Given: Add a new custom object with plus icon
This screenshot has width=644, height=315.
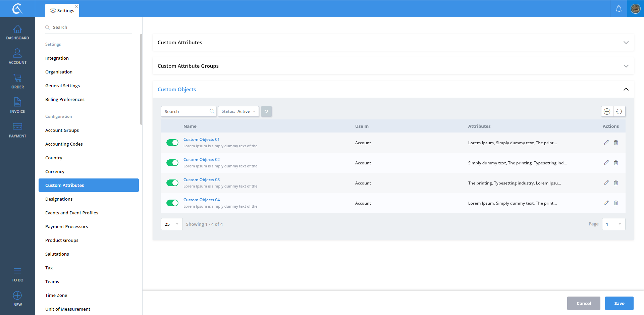Looking at the screenshot, I should point(607,111).
